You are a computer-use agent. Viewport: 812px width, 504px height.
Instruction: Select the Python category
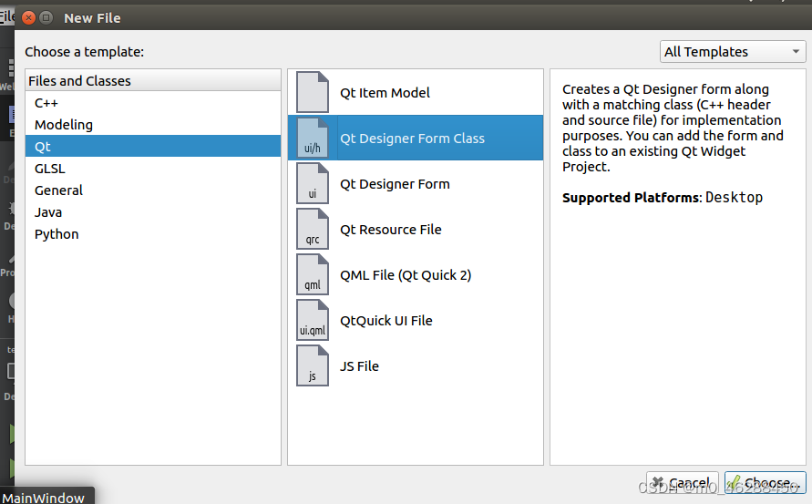(153, 233)
